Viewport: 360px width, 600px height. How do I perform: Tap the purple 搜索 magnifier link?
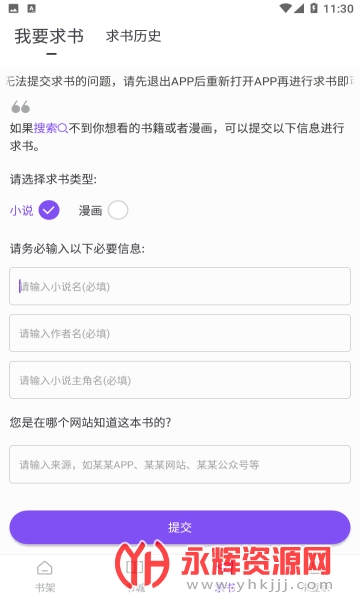51,128
